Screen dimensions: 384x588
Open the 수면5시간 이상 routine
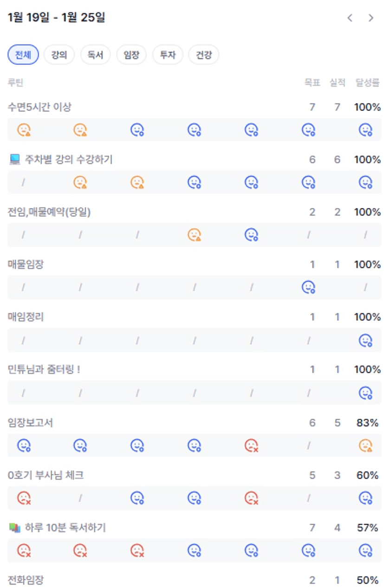[x=40, y=107]
